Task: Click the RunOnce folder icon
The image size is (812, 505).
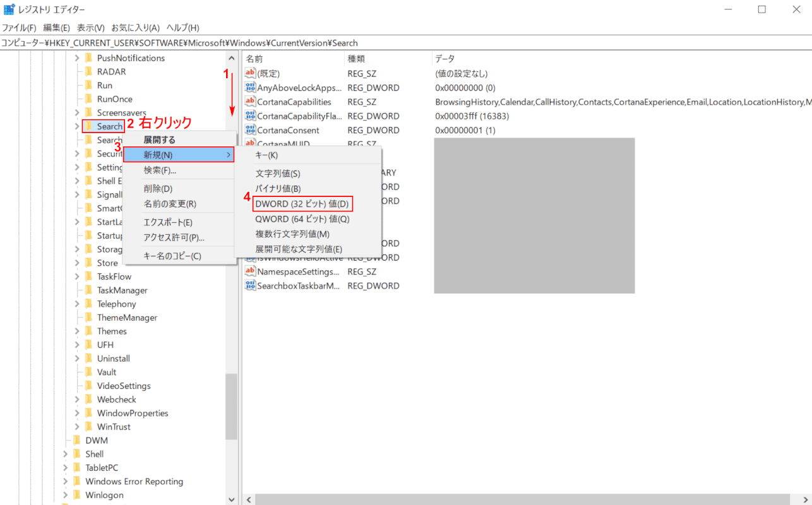Action: coord(88,99)
